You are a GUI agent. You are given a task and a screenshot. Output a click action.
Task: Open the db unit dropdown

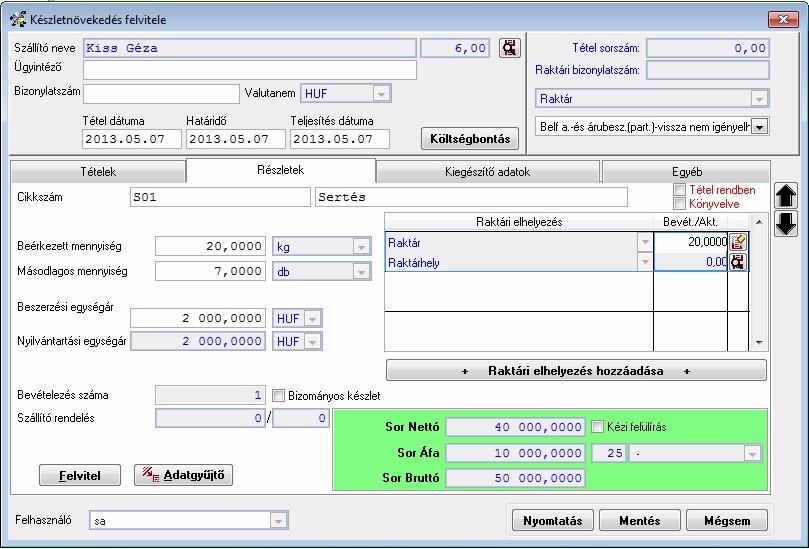click(362, 272)
